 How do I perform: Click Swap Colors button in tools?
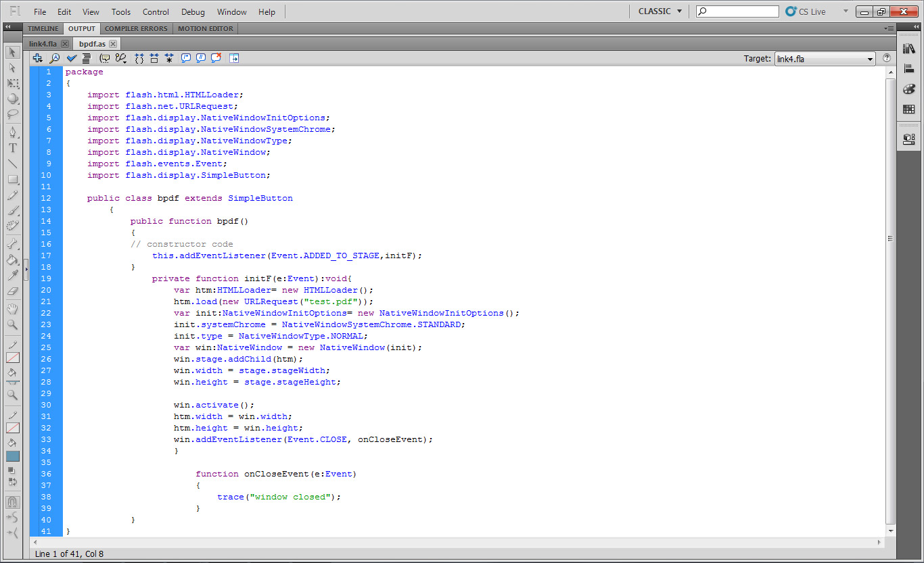tap(11, 482)
